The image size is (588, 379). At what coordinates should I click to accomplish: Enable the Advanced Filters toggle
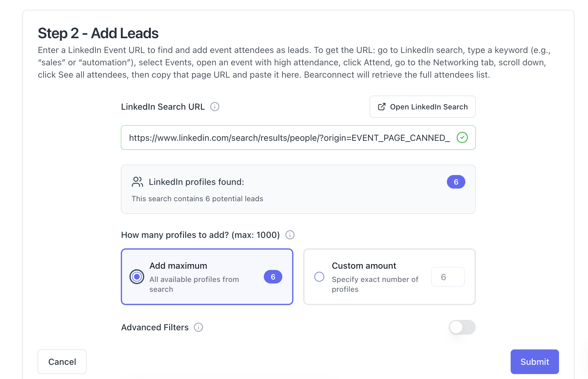tap(462, 327)
